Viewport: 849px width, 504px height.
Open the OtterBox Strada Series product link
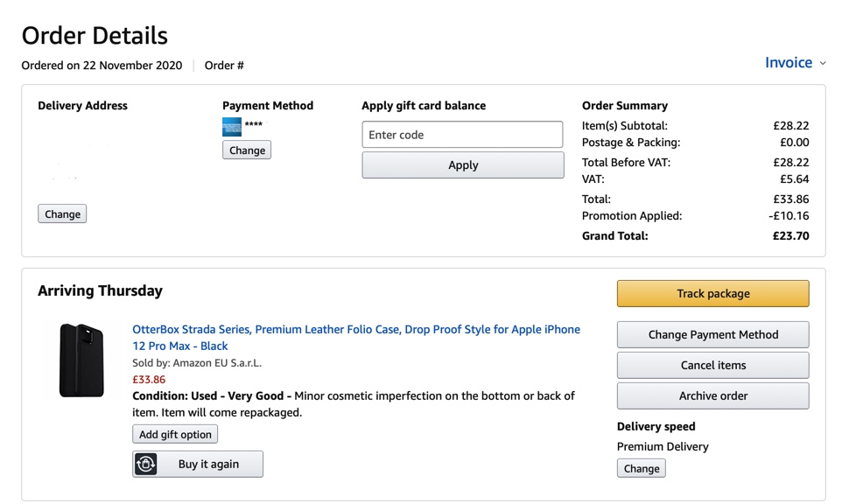(x=355, y=330)
